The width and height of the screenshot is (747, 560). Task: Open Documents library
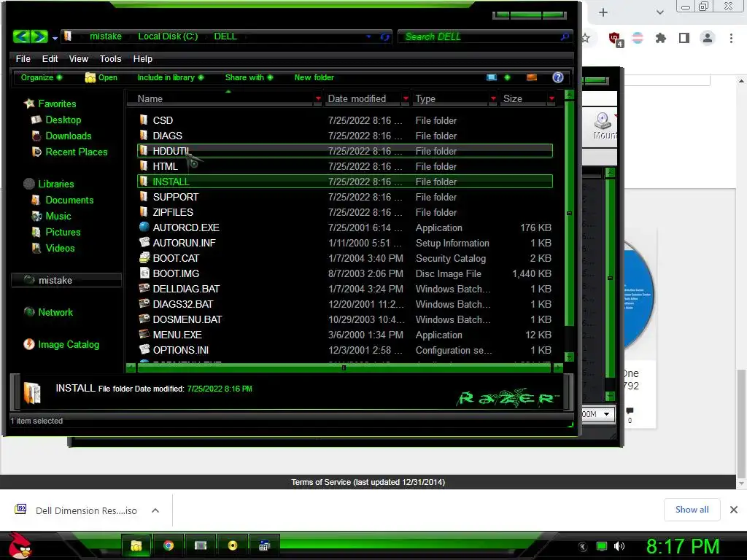coord(63,200)
